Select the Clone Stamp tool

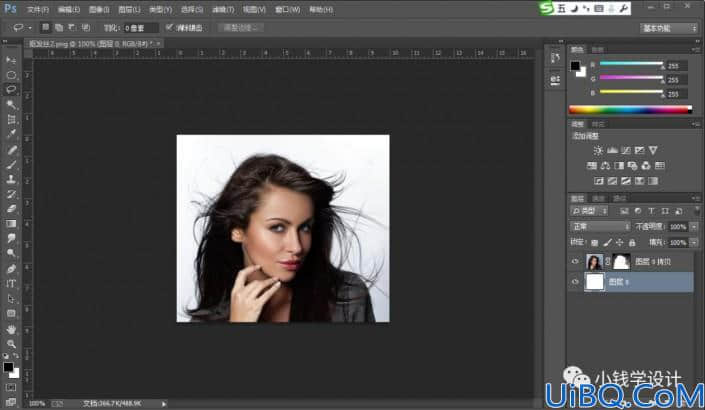(x=11, y=179)
